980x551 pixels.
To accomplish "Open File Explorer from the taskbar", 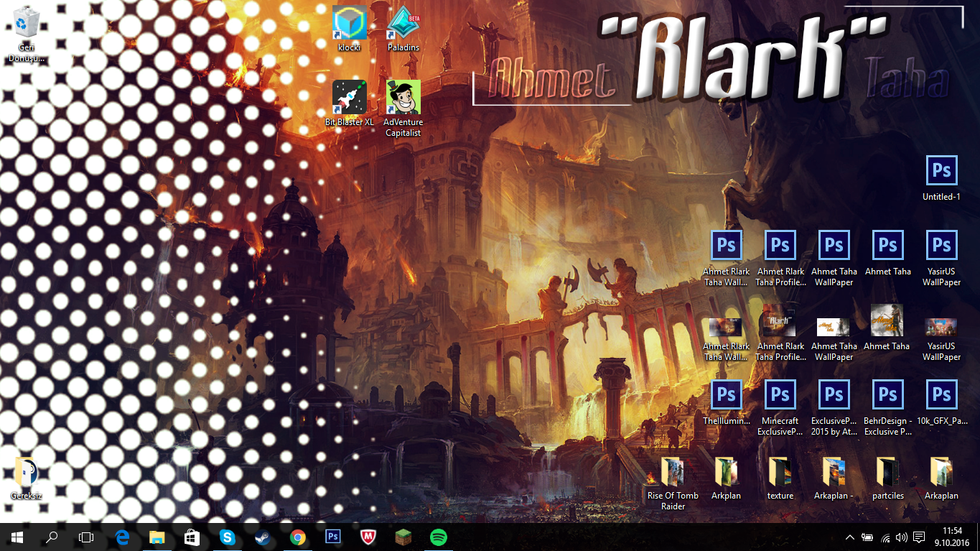I will click(157, 537).
